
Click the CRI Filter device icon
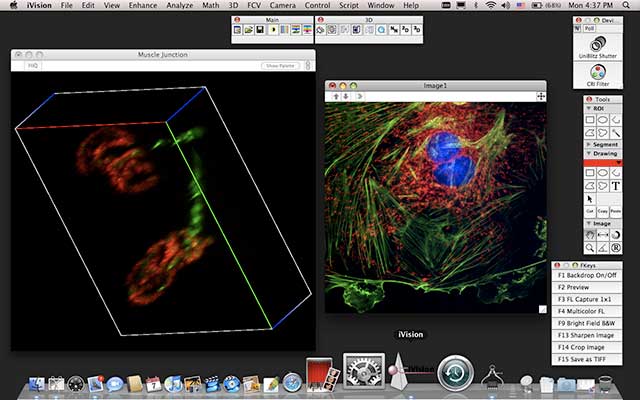pos(598,72)
